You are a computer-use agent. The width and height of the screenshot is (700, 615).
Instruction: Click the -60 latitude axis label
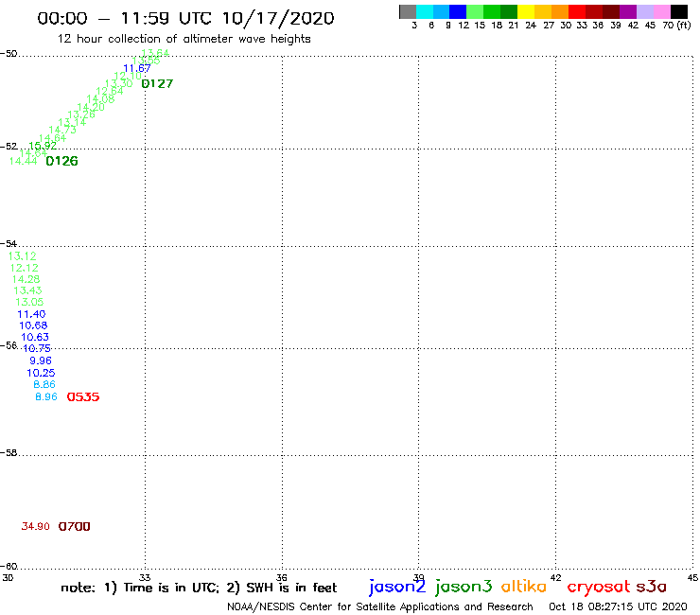[x=9, y=567]
